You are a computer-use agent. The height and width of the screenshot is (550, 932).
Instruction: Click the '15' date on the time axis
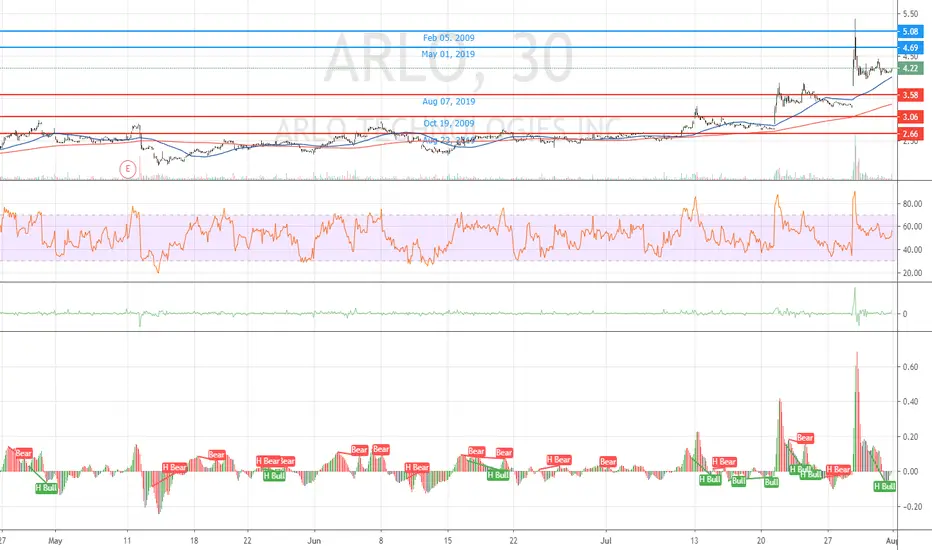[448, 540]
